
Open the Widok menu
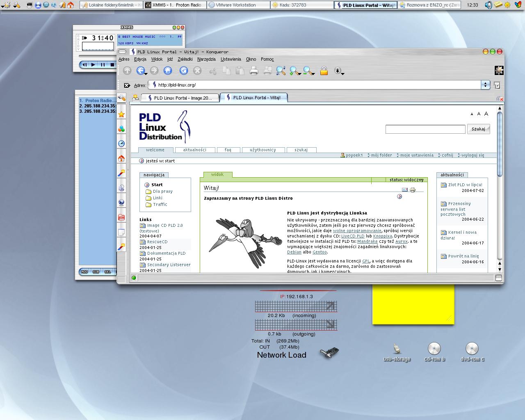(157, 59)
